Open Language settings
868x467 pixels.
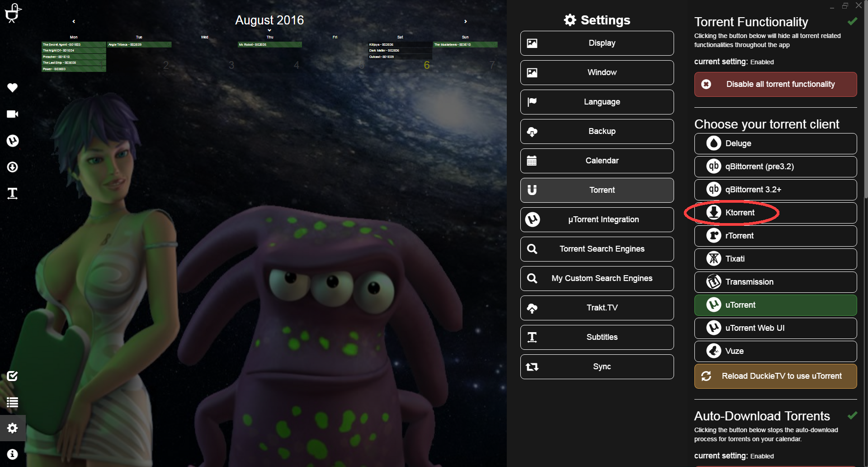tap(597, 102)
